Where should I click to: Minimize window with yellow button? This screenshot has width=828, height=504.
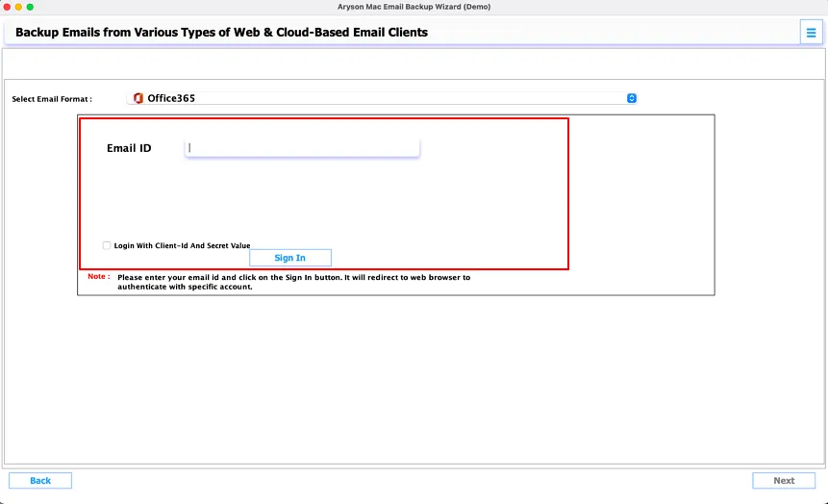pos(18,7)
